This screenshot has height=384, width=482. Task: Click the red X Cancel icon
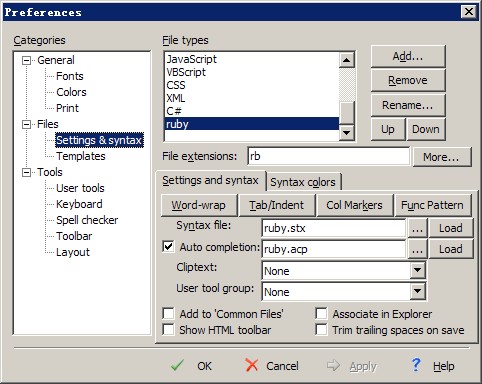tap(251, 365)
